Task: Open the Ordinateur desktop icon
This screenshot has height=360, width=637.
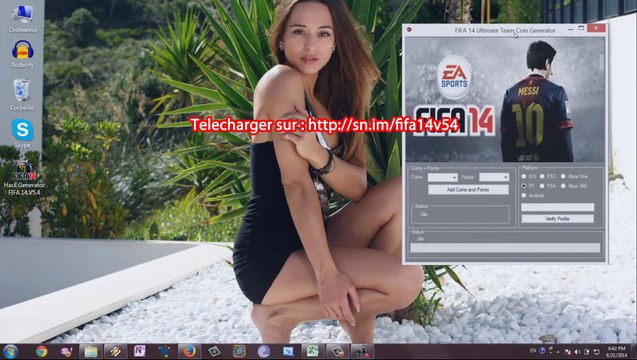Action: pos(23,18)
